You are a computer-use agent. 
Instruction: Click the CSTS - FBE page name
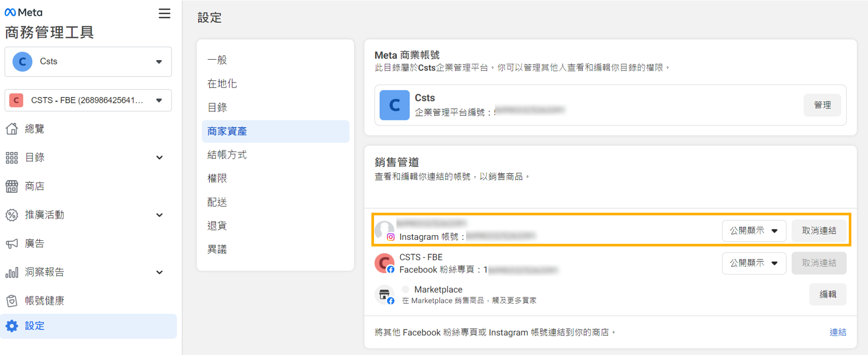[x=421, y=257]
